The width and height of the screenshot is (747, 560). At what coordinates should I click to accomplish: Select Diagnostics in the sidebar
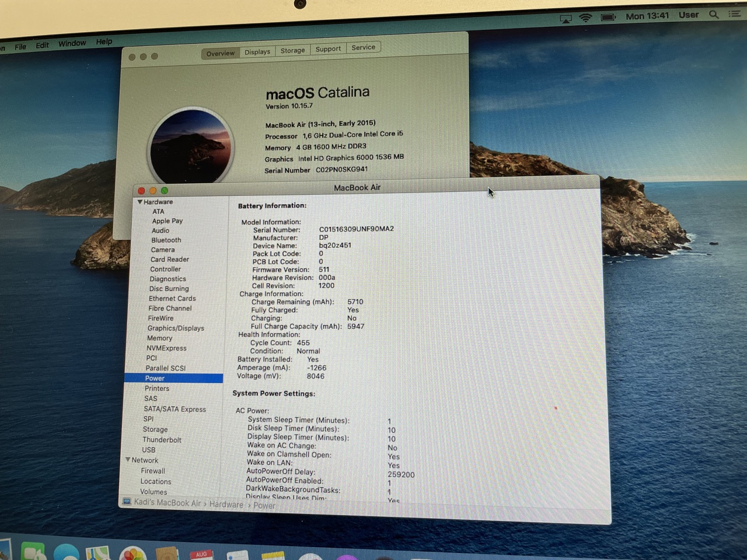tap(167, 279)
